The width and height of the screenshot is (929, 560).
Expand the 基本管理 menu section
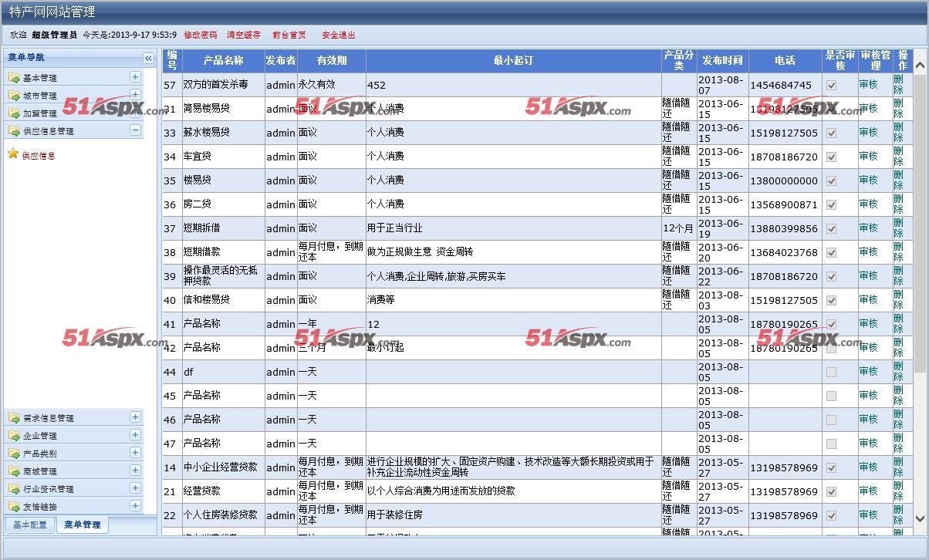(135, 77)
